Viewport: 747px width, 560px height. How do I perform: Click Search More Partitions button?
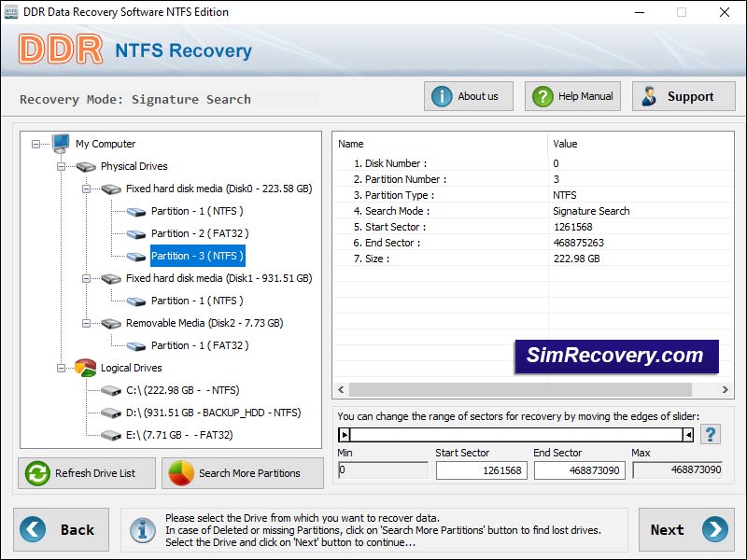(243, 473)
